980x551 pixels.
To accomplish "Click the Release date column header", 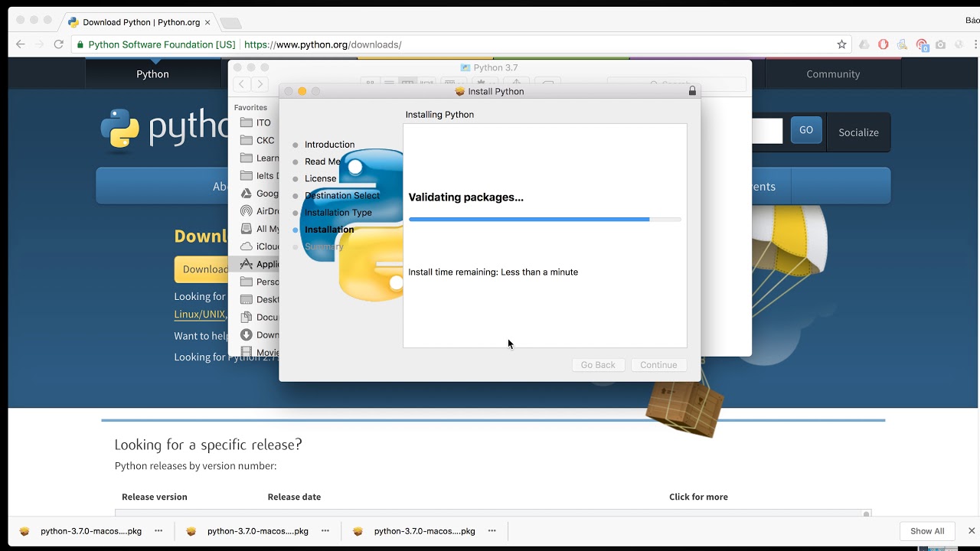I will pos(294,497).
